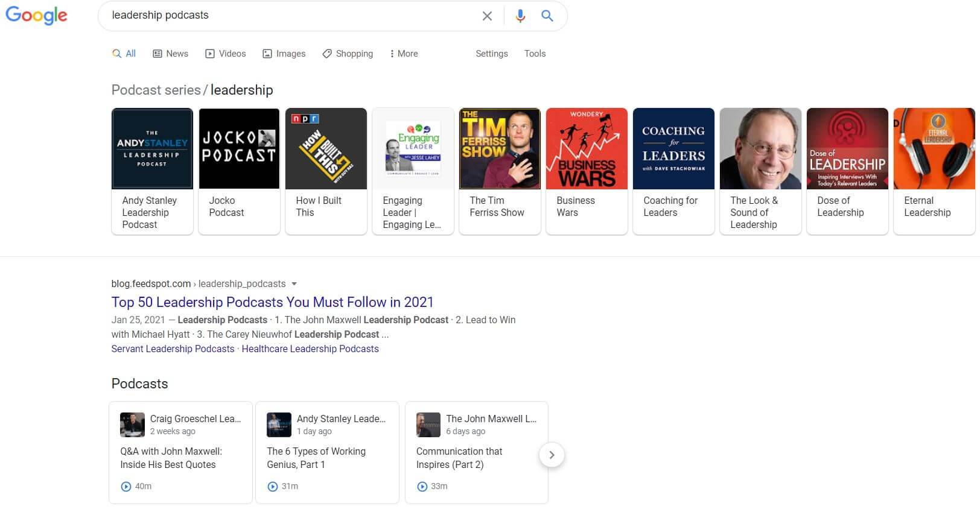Submit search using the magnifier icon

tap(547, 16)
